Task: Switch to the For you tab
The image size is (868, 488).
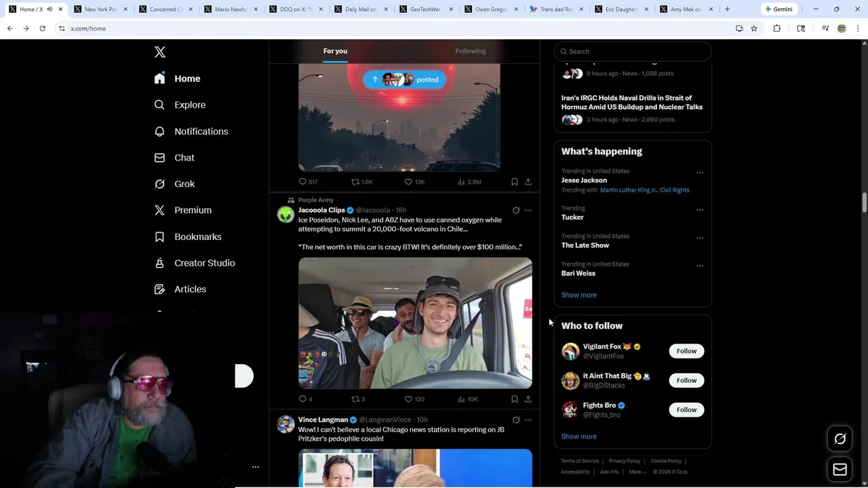Action: [335, 51]
